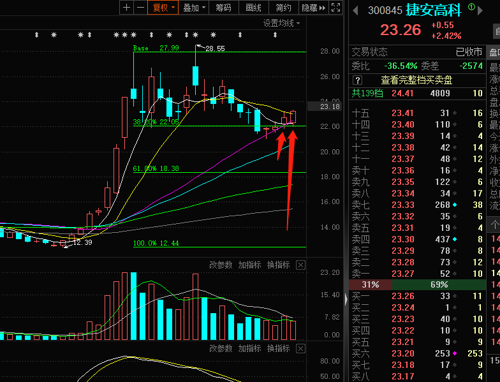Select the 买一 price 23.26
The image size is (500, 382).
coord(403,296)
